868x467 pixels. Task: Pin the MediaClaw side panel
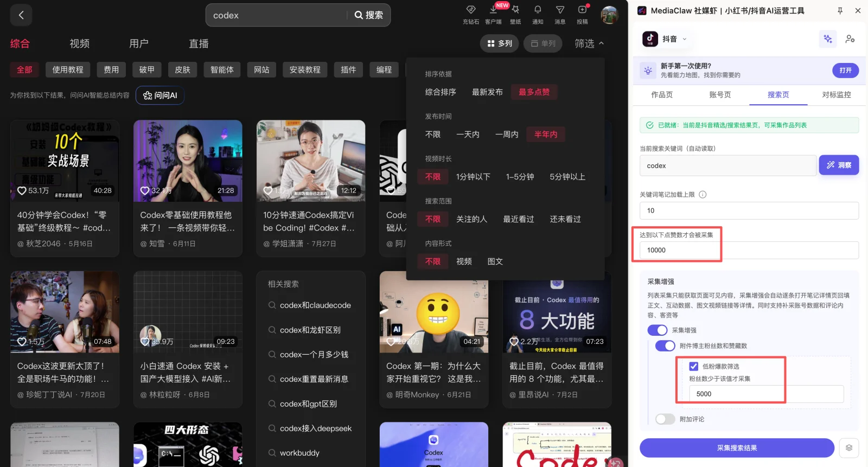click(x=840, y=10)
